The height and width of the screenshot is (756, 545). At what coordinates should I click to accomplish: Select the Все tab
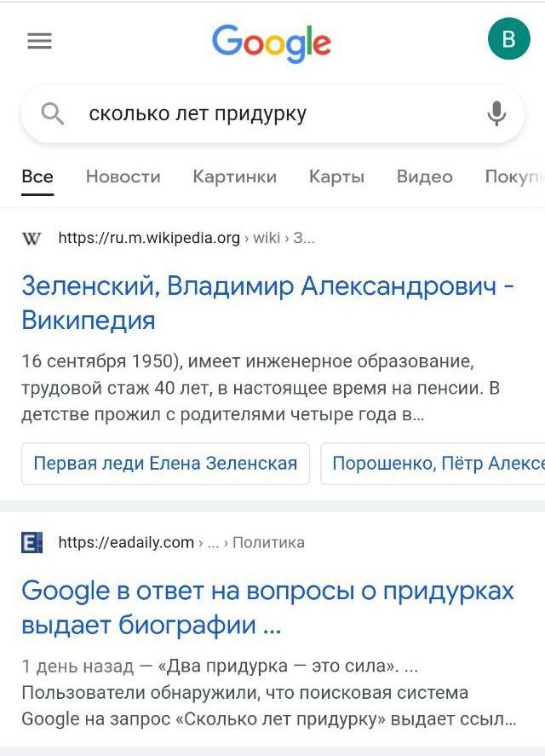[37, 176]
